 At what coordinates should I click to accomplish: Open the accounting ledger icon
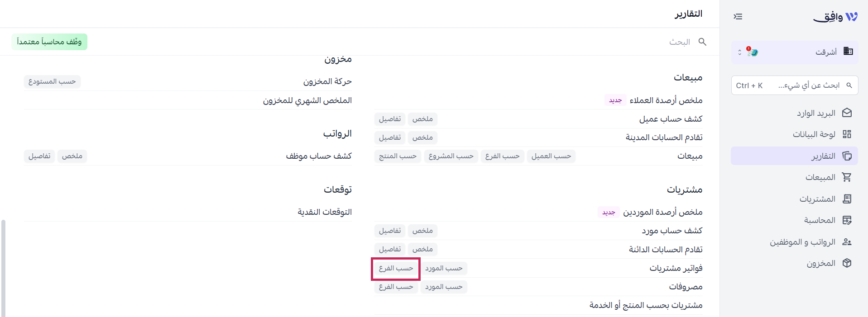point(847,220)
